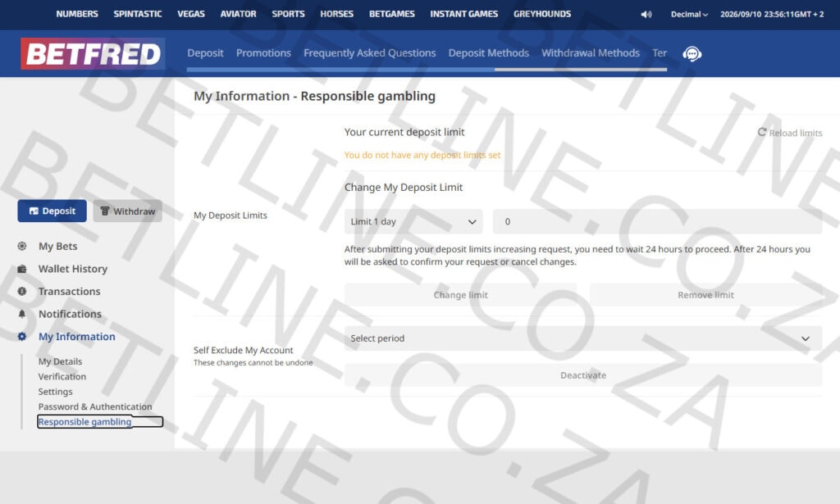Open the Promotions tab

click(x=263, y=53)
